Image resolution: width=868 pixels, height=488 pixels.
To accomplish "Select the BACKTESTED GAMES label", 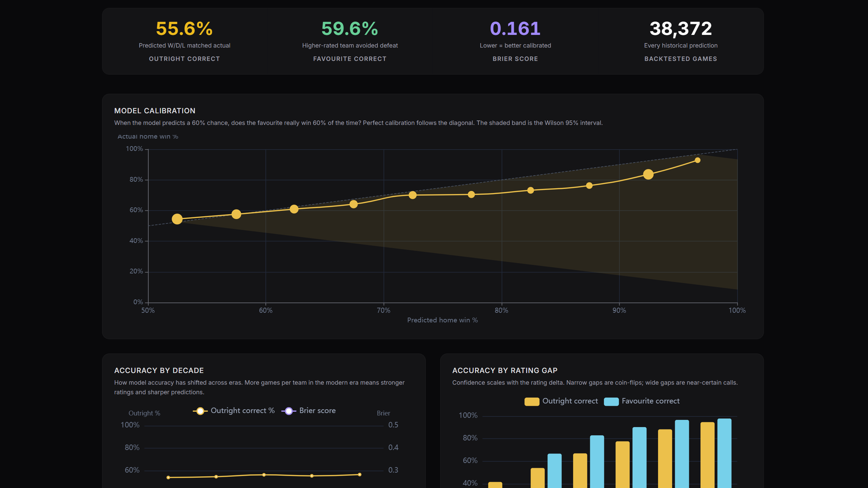I will tap(681, 59).
